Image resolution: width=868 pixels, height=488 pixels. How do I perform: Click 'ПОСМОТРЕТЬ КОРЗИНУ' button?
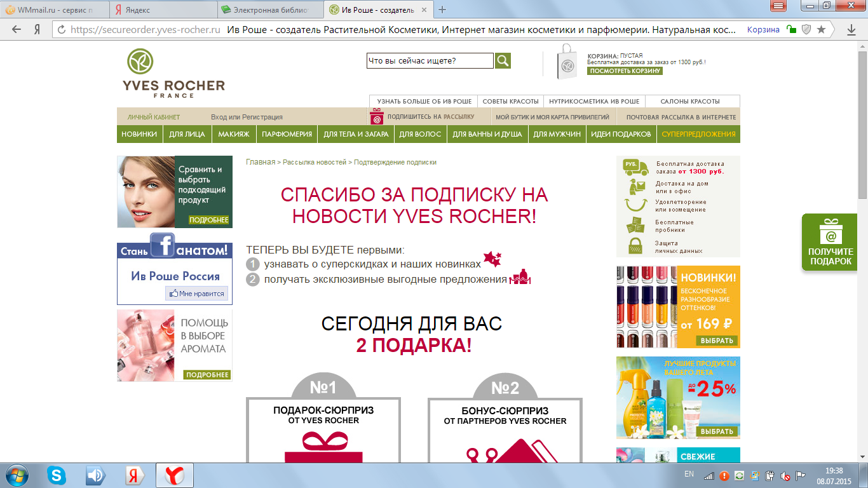pyautogui.click(x=625, y=71)
